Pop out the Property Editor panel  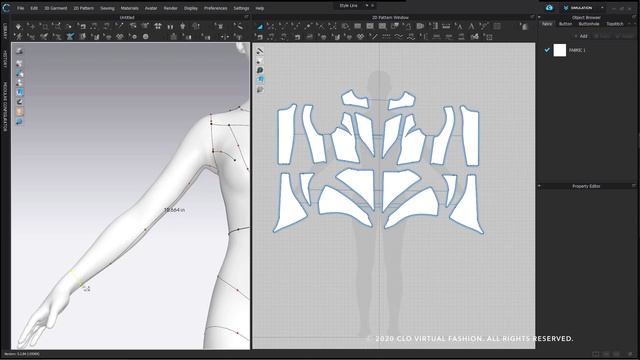634,186
